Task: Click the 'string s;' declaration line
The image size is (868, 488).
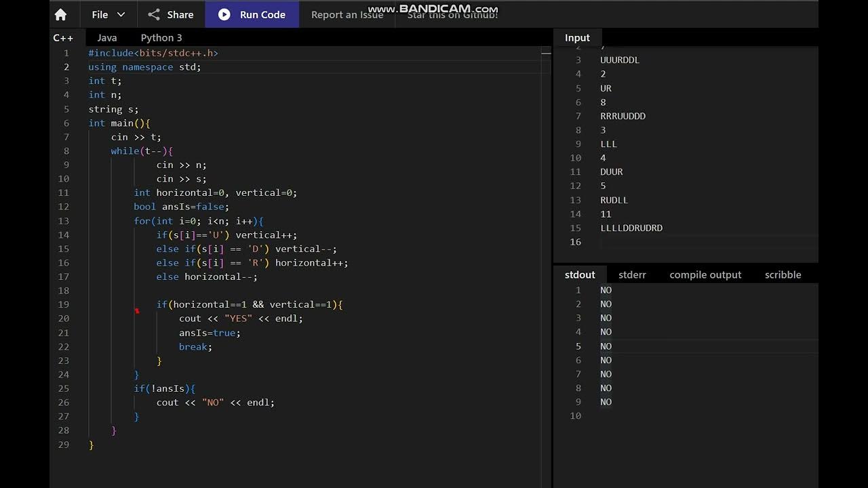Action: tap(113, 109)
